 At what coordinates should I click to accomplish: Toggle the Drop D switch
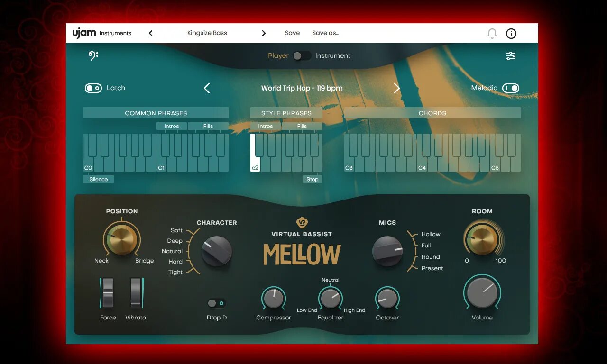point(217,303)
